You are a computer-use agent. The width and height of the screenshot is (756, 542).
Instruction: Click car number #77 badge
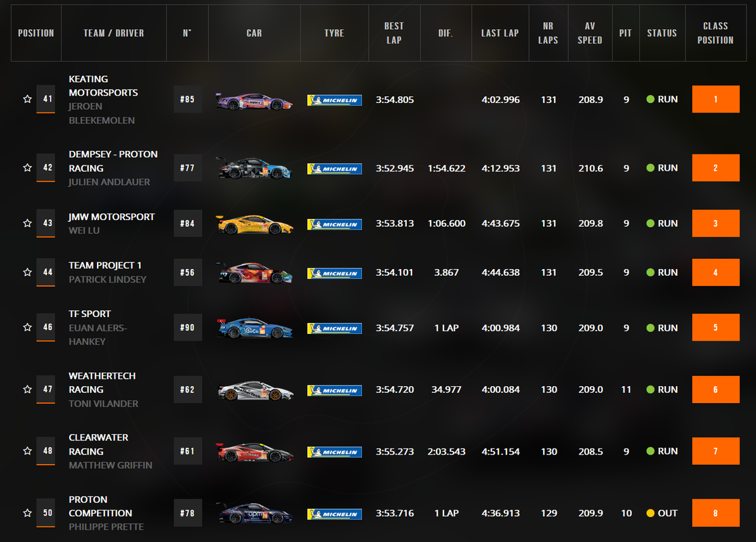point(188,167)
